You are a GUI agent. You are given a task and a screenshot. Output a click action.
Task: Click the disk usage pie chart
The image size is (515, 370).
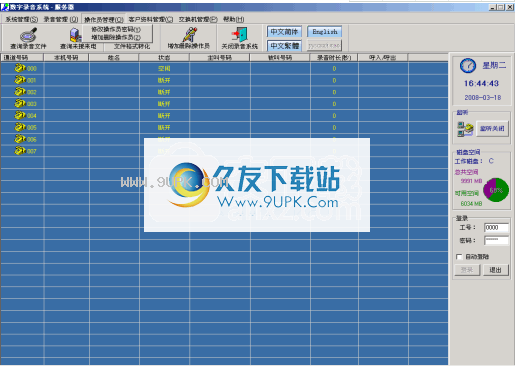(496, 190)
